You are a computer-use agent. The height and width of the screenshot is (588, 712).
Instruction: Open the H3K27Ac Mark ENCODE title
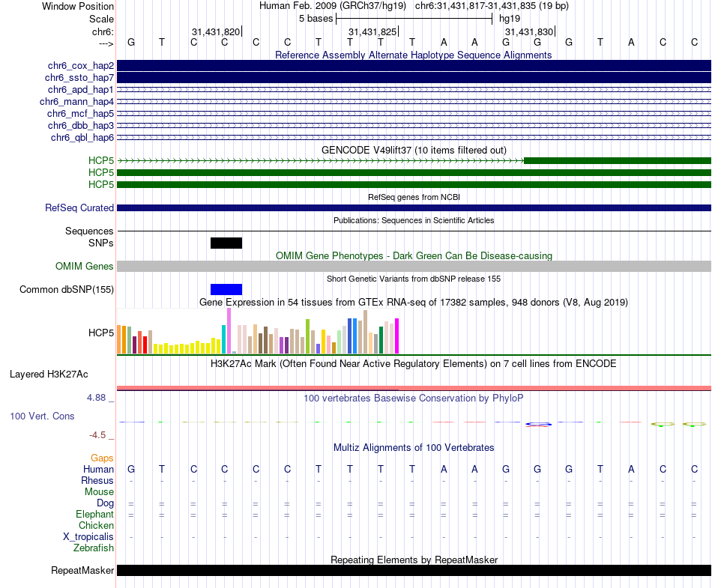[x=414, y=364]
